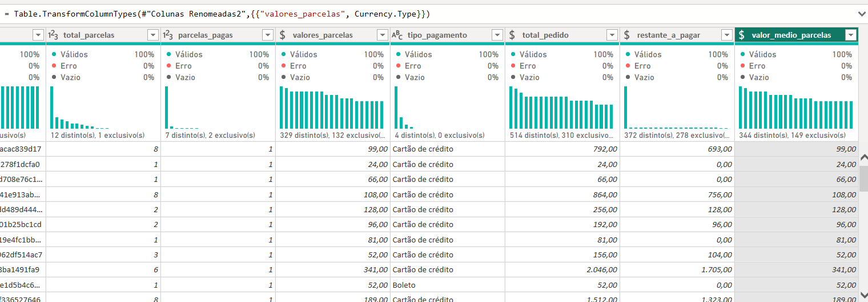Change currency type icon of valores_parcelas
The height and width of the screenshot is (302, 868).
click(283, 35)
